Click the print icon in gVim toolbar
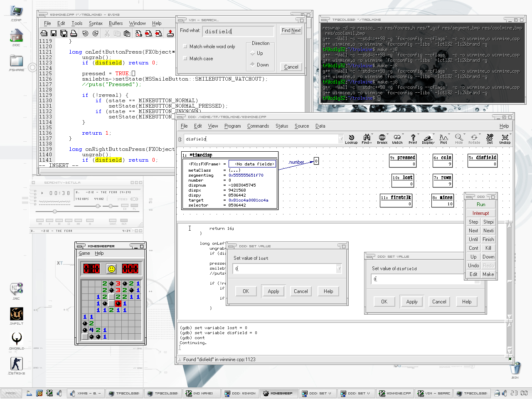 pyautogui.click(x=74, y=33)
